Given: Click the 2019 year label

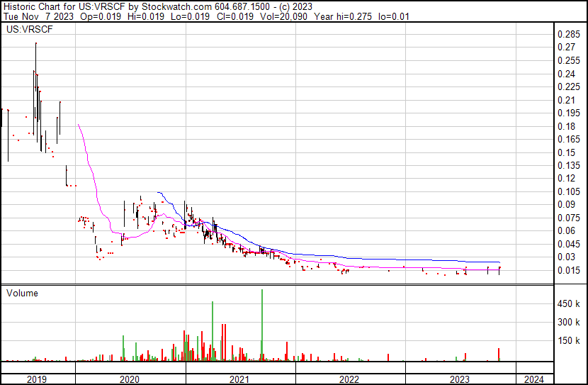Looking at the screenshot, I should (x=36, y=379).
